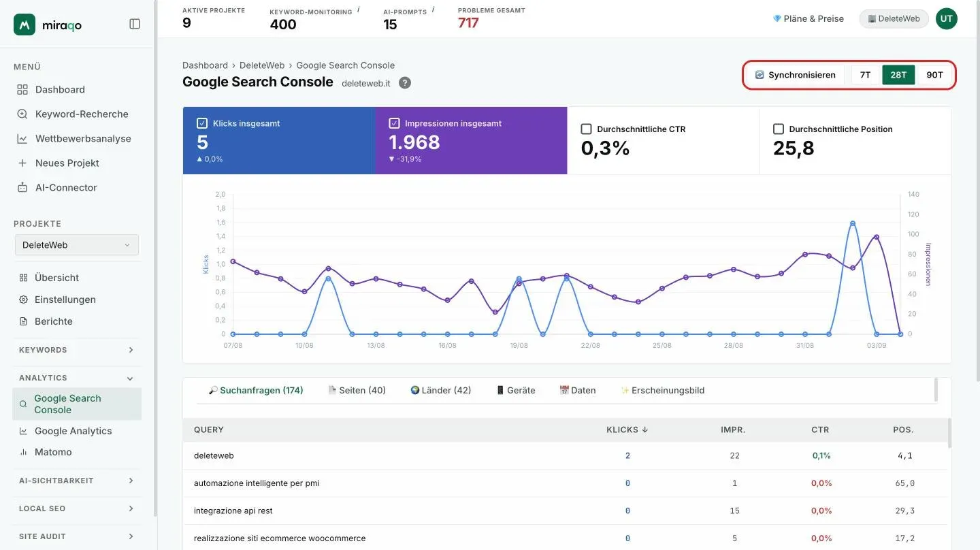
Task: Open the DeleteWeb account switcher in header
Action: (894, 19)
